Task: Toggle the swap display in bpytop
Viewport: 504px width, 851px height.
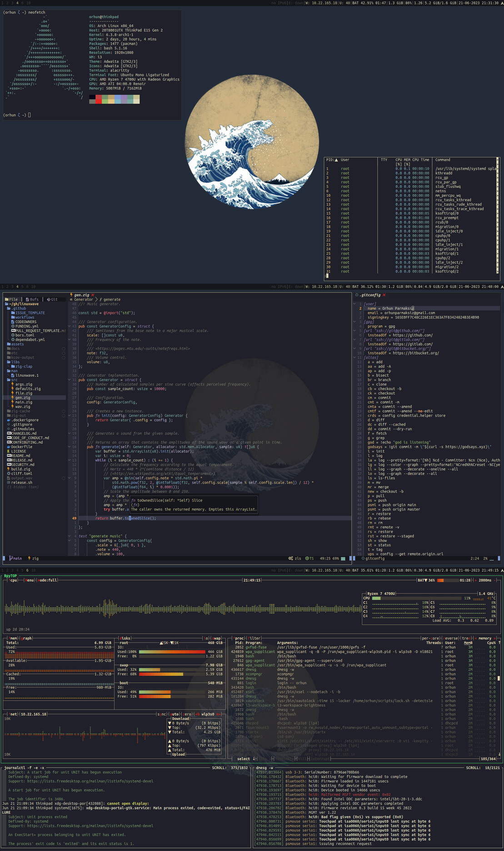Action: [x=217, y=638]
